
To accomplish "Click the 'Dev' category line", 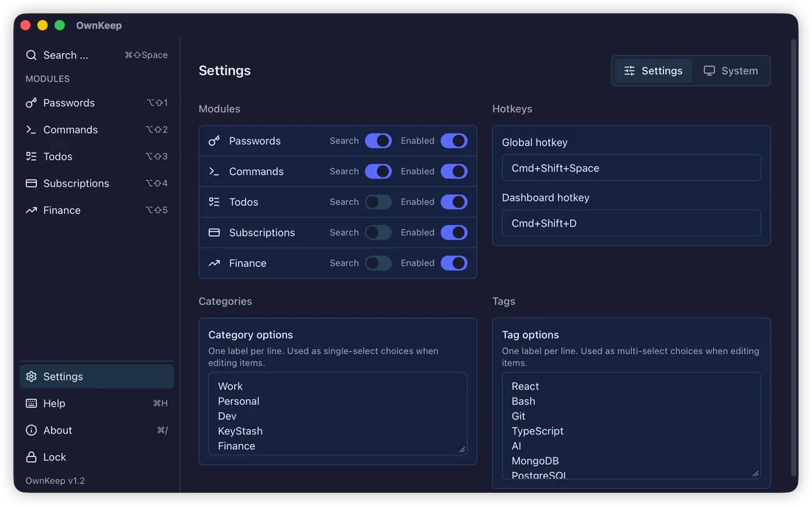I will (227, 417).
